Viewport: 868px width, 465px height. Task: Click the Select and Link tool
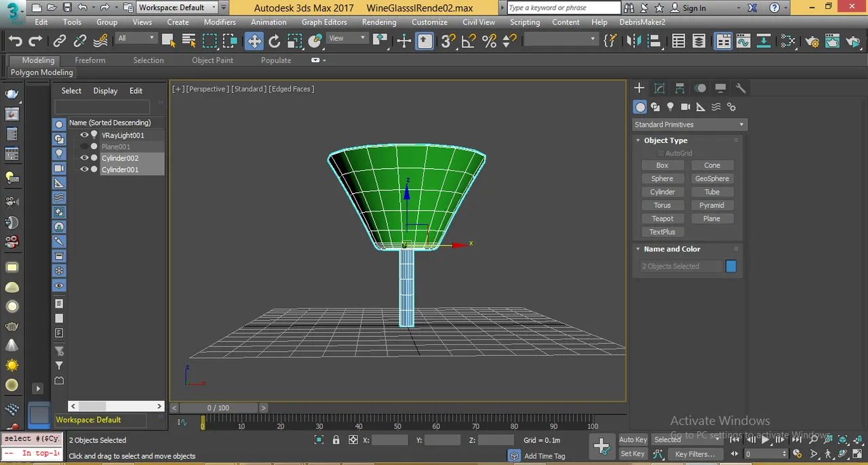(60, 41)
